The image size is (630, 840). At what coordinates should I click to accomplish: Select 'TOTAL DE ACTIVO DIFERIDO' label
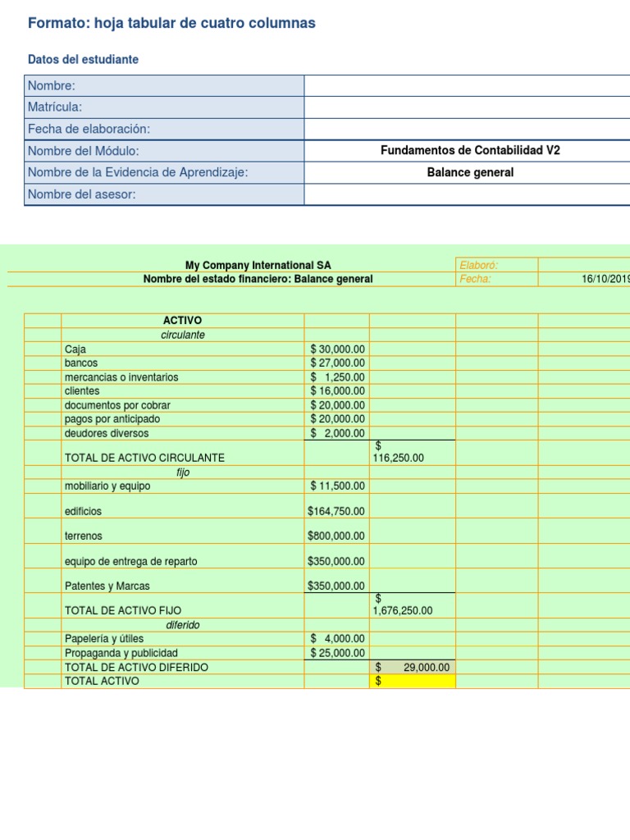click(183, 667)
